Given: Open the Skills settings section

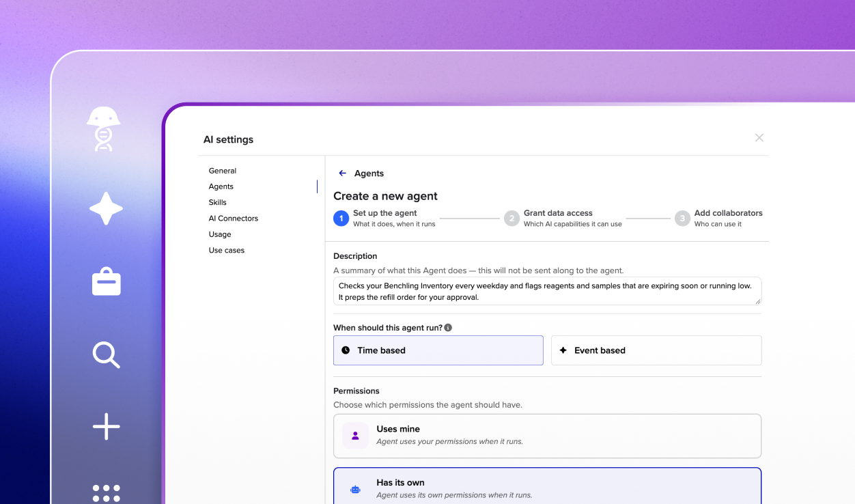Looking at the screenshot, I should click(x=218, y=202).
